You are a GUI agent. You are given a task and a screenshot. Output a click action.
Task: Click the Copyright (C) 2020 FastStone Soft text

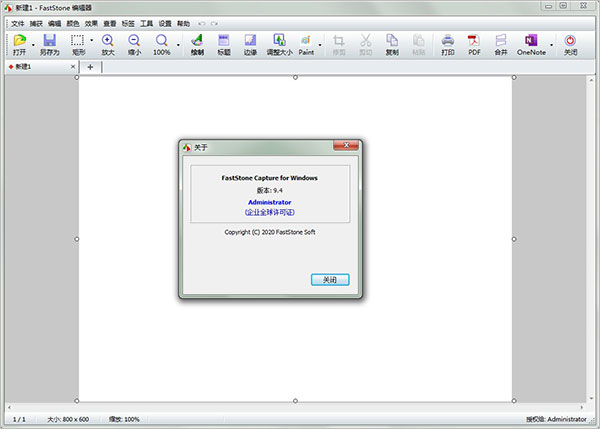click(x=270, y=232)
